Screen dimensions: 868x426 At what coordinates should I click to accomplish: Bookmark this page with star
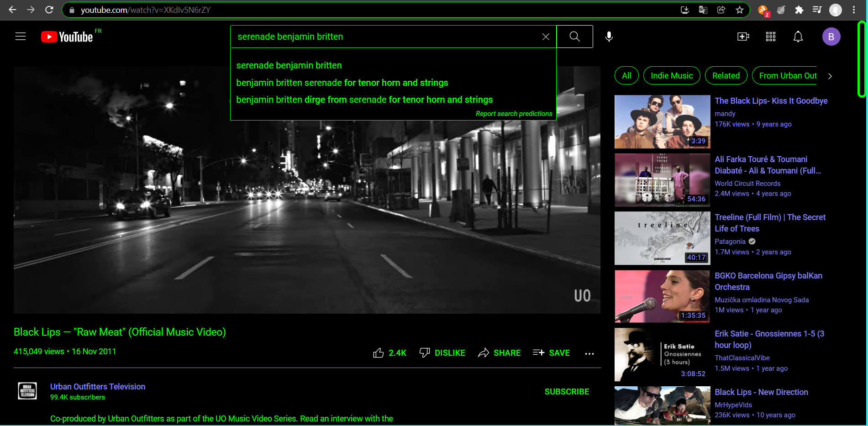(x=740, y=10)
